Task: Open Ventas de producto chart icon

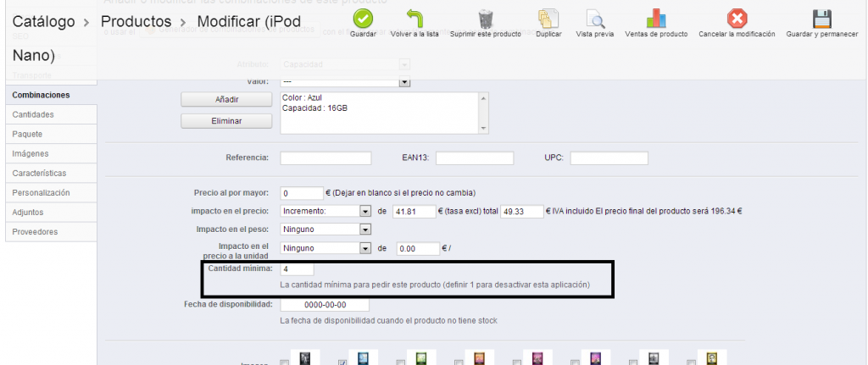Action: [655, 19]
